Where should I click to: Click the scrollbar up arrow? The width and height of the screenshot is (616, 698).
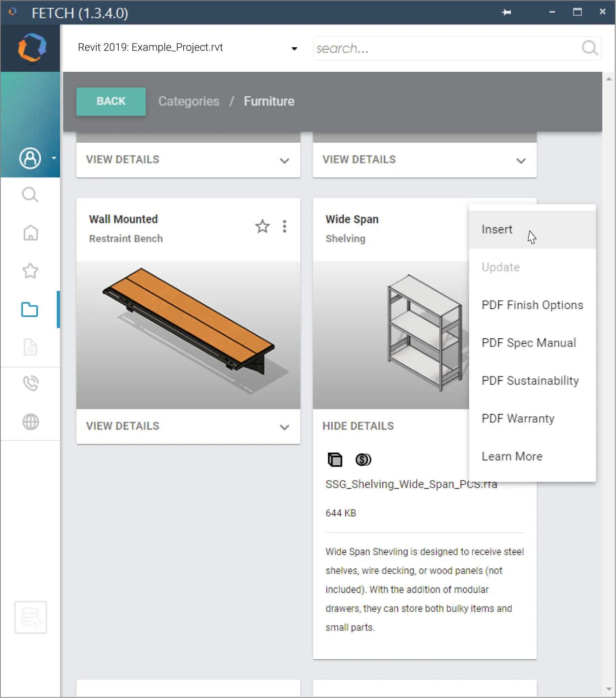(x=609, y=79)
